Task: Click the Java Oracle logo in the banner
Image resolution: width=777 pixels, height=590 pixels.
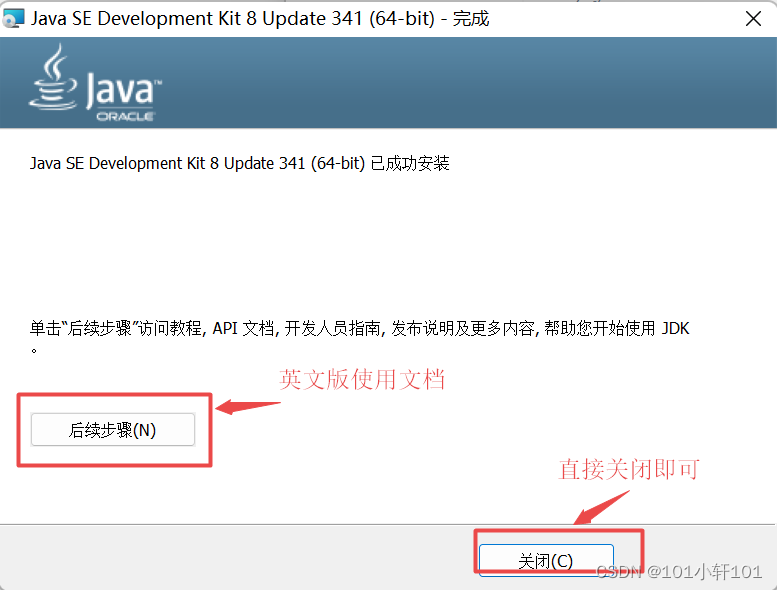Action: click(95, 83)
